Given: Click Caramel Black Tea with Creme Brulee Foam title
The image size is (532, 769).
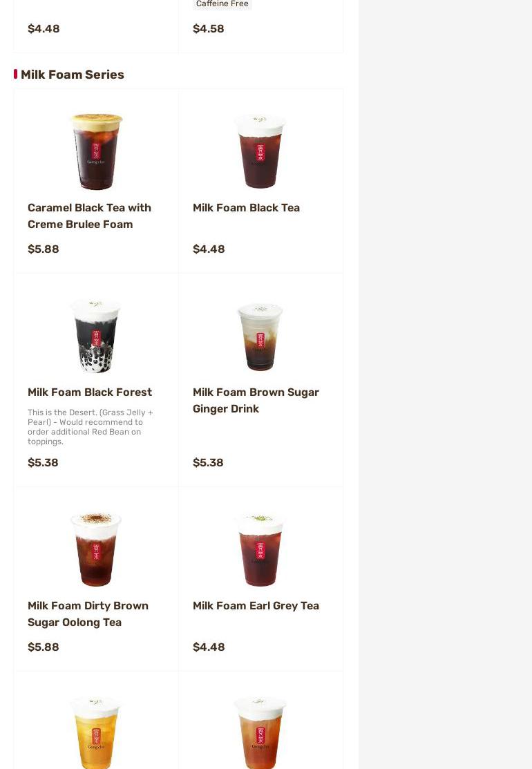Looking at the screenshot, I should click(x=89, y=216).
